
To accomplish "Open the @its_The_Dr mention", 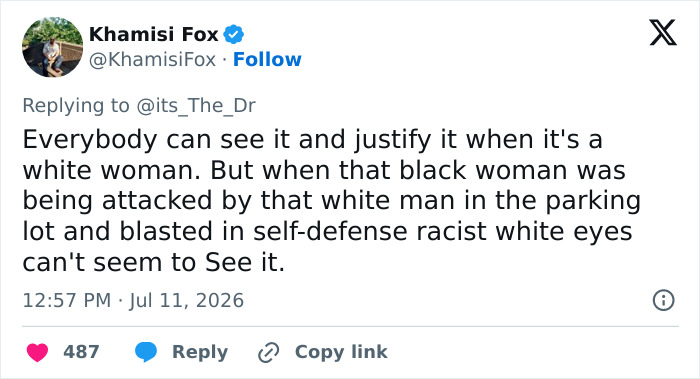I will pyautogui.click(x=196, y=106).
